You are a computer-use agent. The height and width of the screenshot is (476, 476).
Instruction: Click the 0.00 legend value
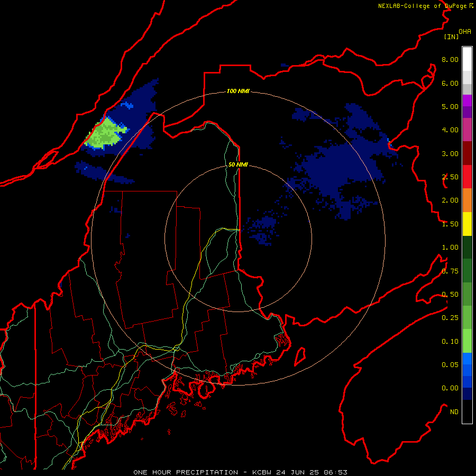(450, 388)
